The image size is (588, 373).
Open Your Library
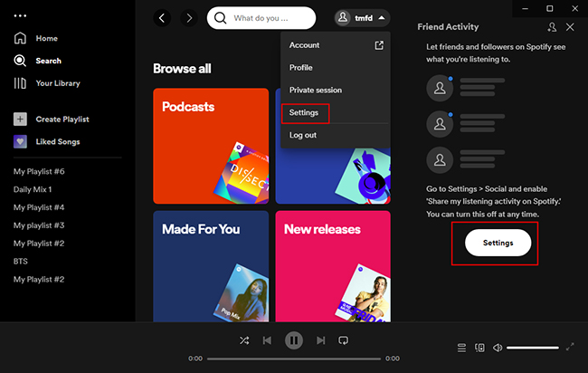[x=47, y=83]
